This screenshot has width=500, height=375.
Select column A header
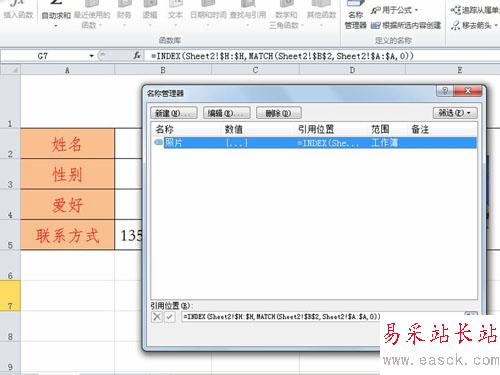tap(67, 70)
